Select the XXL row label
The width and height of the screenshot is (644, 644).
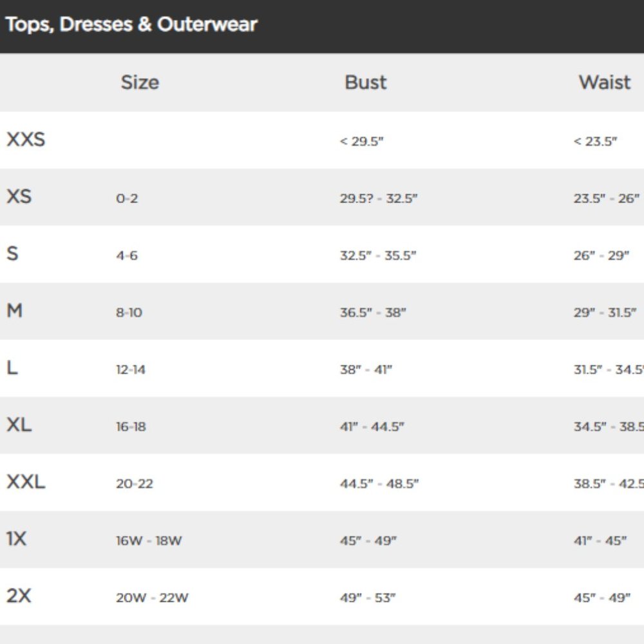tap(26, 482)
